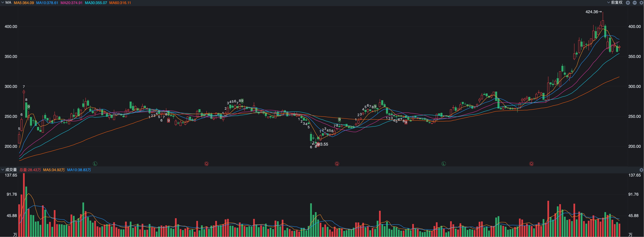Click the zoom-out minus icon

[x=635, y=3]
